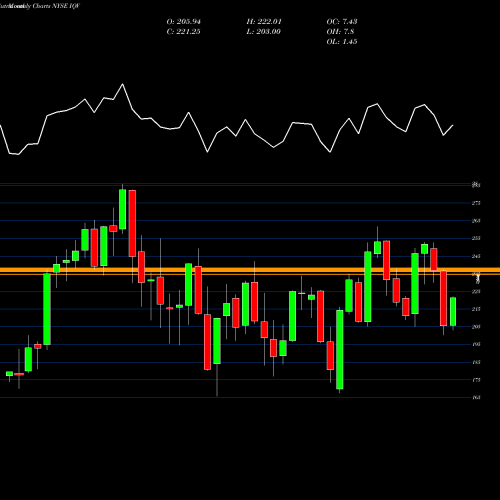Select the OC: 7.43 reading
This screenshot has height=500, width=500.
click(x=342, y=22)
